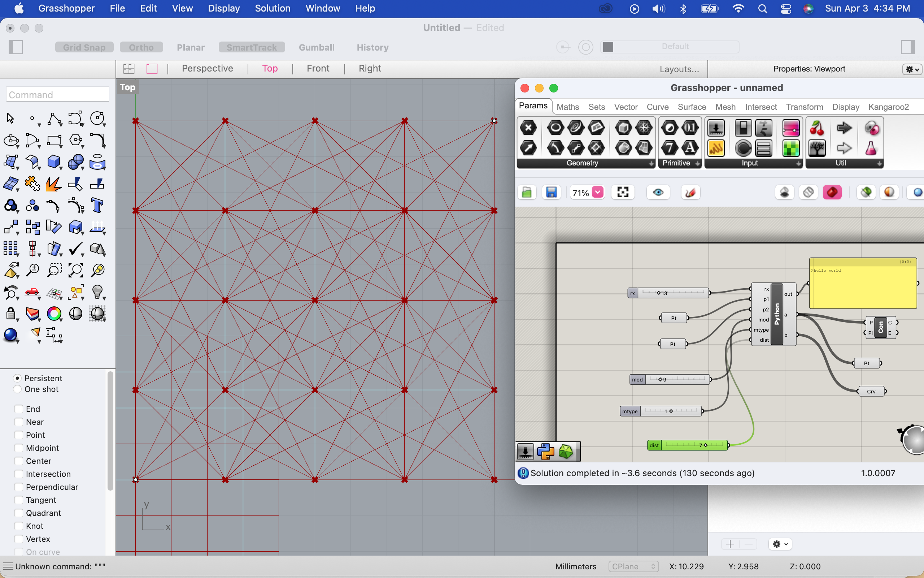
Task: Open the Kangaroo2 tab in Grasshopper
Action: (x=889, y=107)
